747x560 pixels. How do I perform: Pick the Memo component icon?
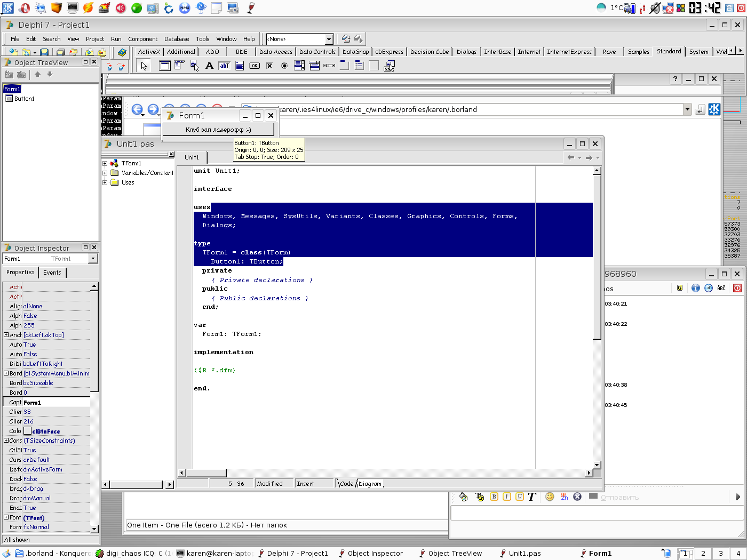point(240,66)
